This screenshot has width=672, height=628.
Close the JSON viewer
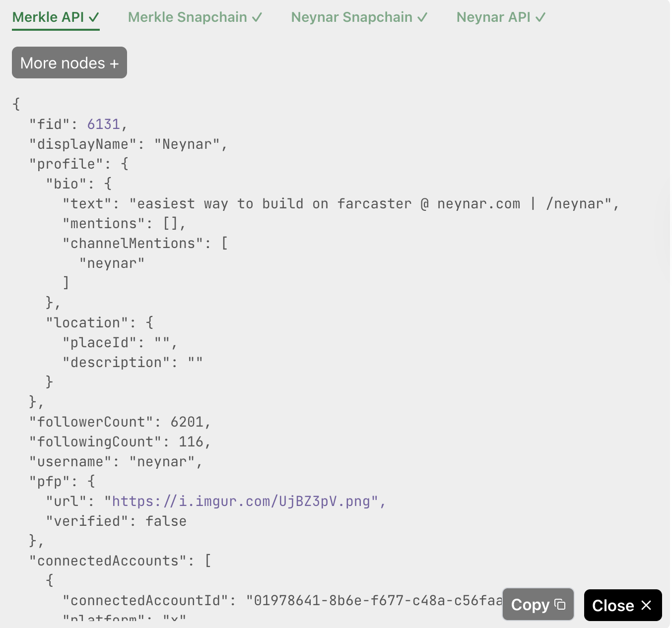(x=623, y=605)
